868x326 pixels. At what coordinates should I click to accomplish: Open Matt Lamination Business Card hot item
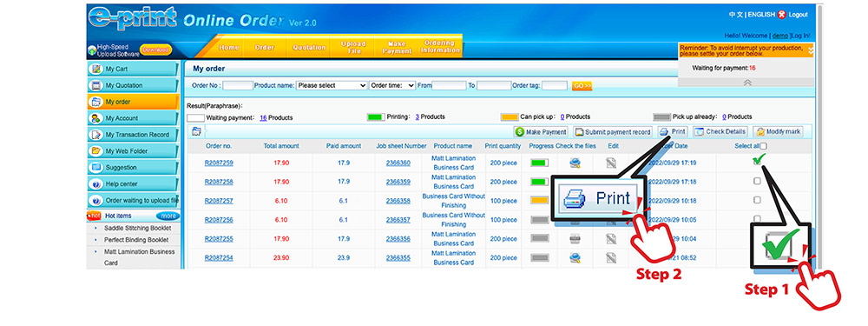[x=140, y=257]
